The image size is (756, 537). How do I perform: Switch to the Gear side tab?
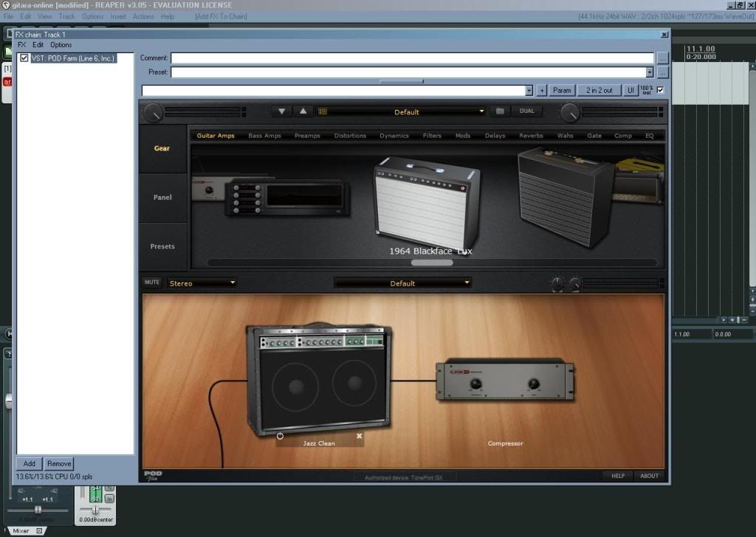pos(162,148)
